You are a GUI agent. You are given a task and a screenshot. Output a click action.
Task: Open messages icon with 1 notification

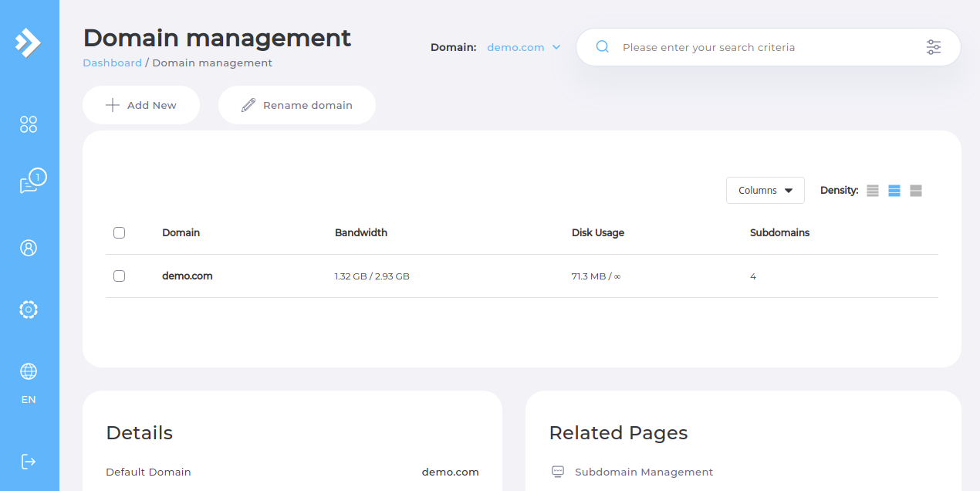(x=32, y=181)
